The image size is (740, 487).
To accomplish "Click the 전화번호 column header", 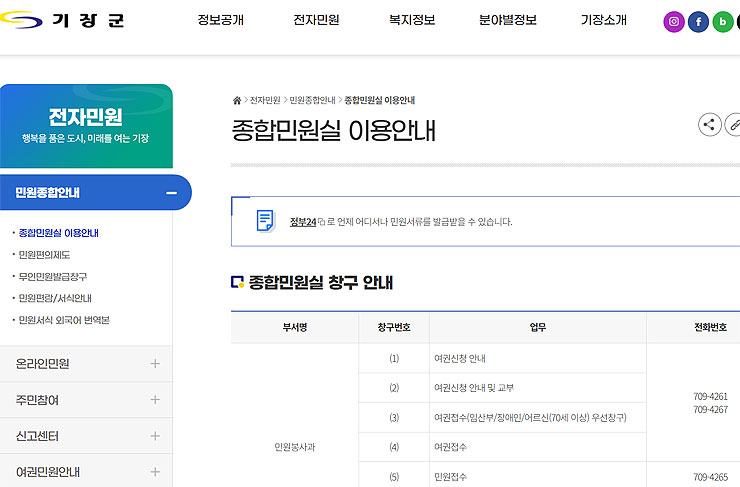I will 710,327.
